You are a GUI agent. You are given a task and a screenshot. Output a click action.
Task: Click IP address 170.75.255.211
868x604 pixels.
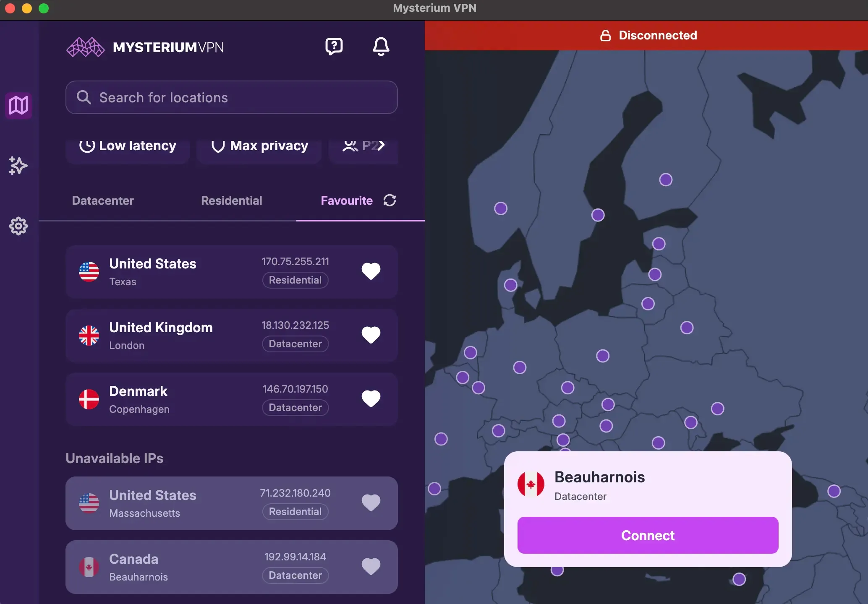click(x=295, y=261)
